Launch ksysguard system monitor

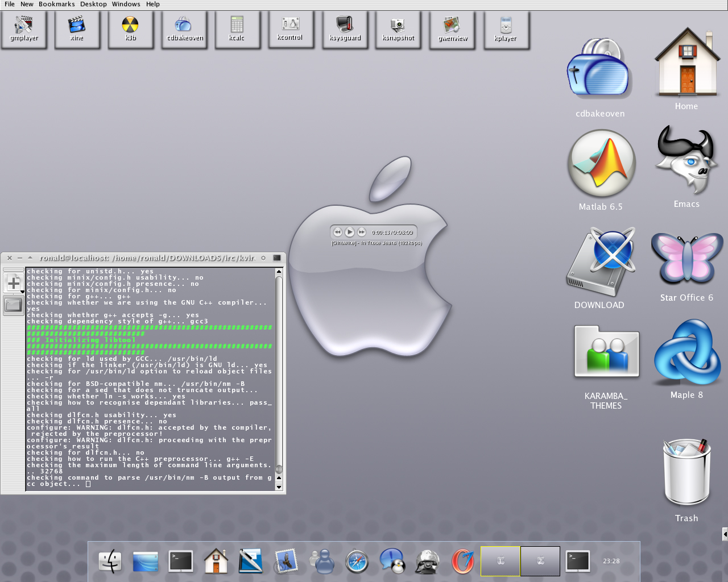coord(345,30)
